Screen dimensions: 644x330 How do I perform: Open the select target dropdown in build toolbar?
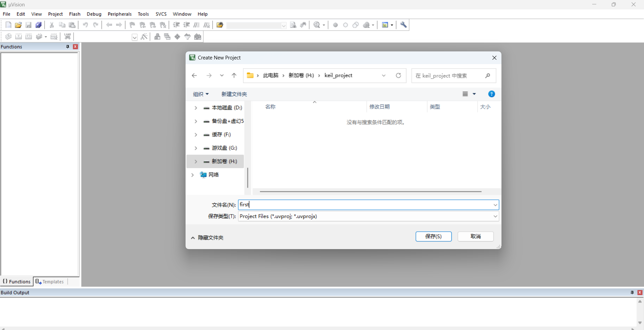[x=134, y=37]
